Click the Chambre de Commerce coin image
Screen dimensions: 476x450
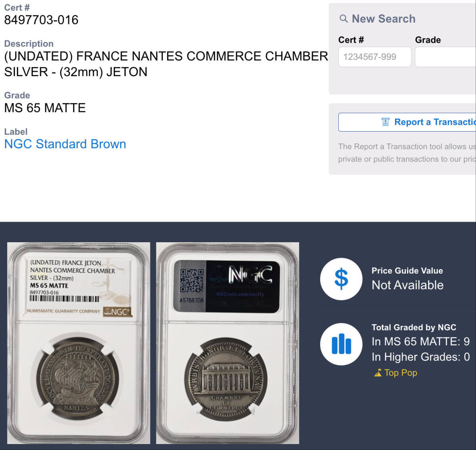[x=225, y=379]
